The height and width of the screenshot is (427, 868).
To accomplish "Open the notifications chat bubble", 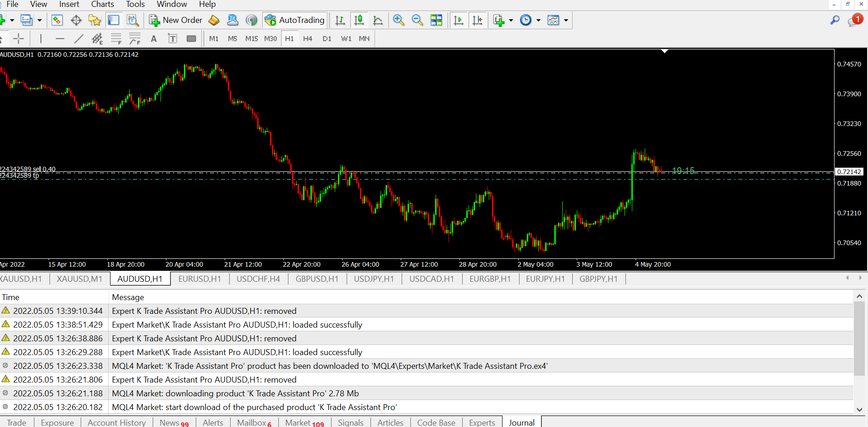I will coord(855,20).
